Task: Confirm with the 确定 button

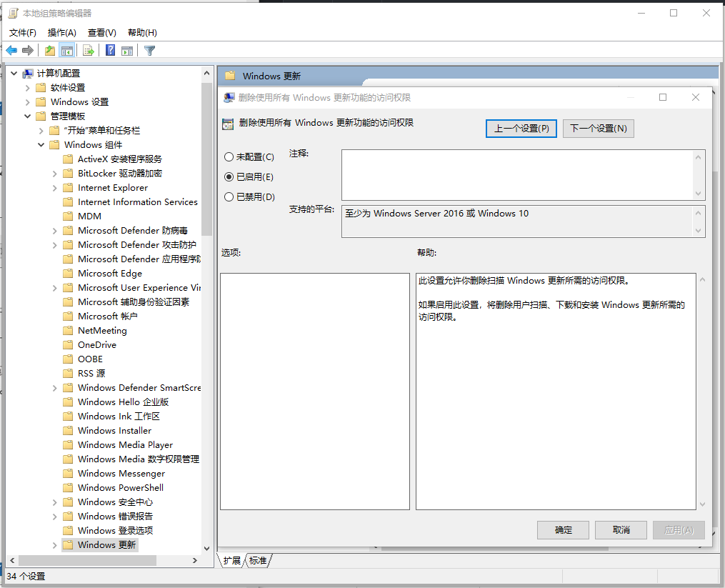Action: [563, 529]
